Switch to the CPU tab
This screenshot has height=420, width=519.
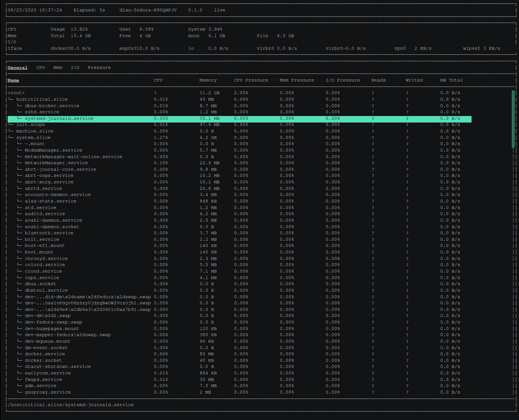click(x=41, y=68)
